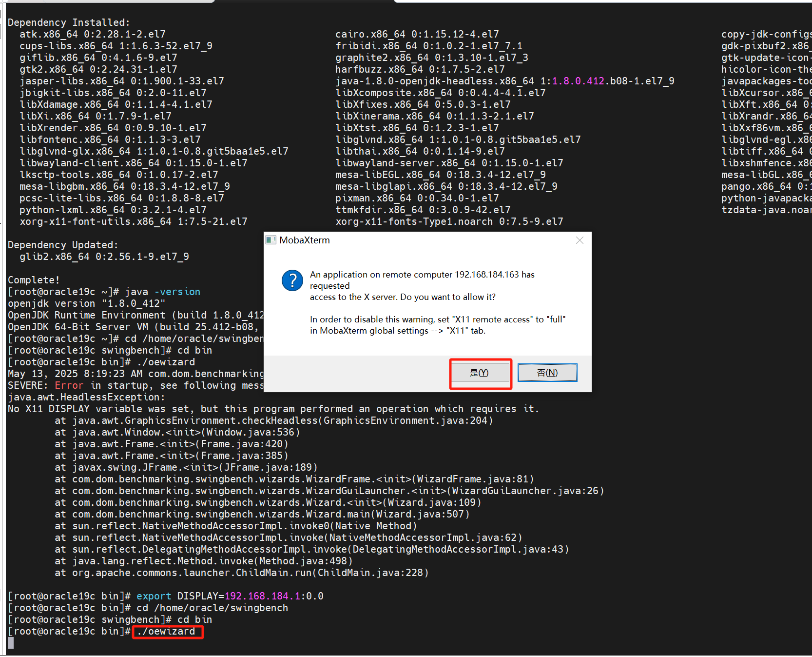Screen dimensions: 812x657
Task: Click the 'SEVERE: Error in startup' line
Action: click(x=135, y=385)
